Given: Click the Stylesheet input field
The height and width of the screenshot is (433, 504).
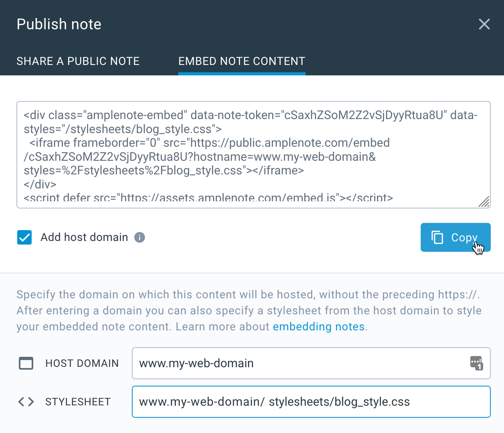Looking at the screenshot, I should 311,402.
